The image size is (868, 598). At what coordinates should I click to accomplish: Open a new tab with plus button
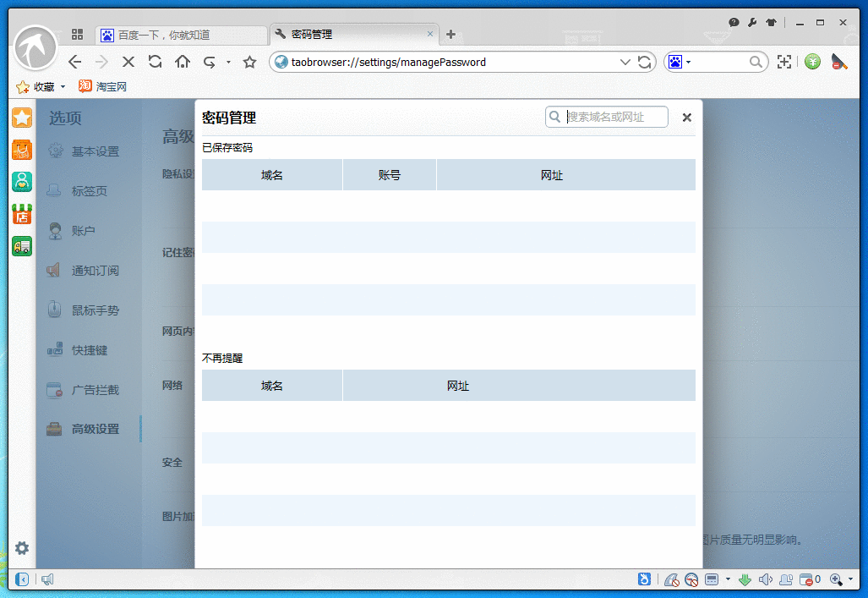450,35
